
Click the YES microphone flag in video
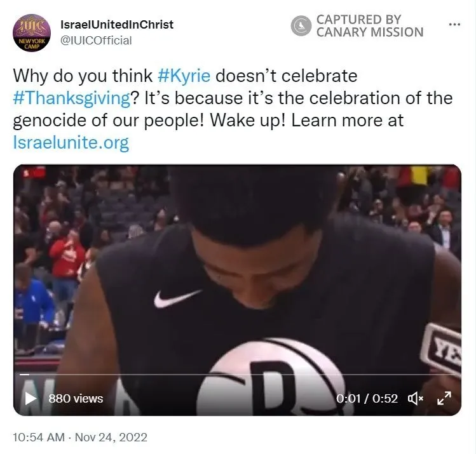pyautogui.click(x=442, y=349)
